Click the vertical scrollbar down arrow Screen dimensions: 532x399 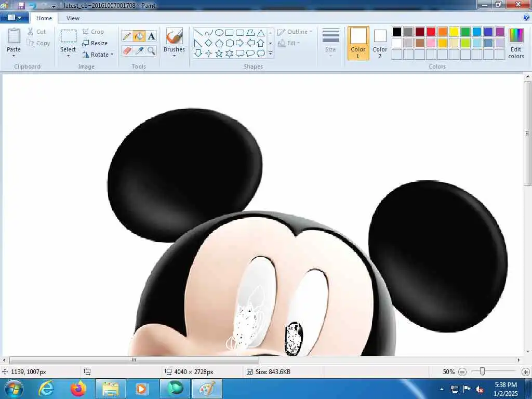pos(528,352)
